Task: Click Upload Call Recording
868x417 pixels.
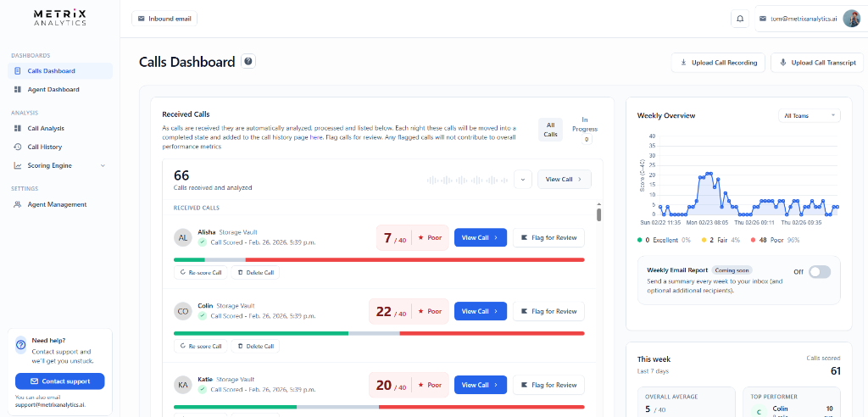Action: pos(718,63)
